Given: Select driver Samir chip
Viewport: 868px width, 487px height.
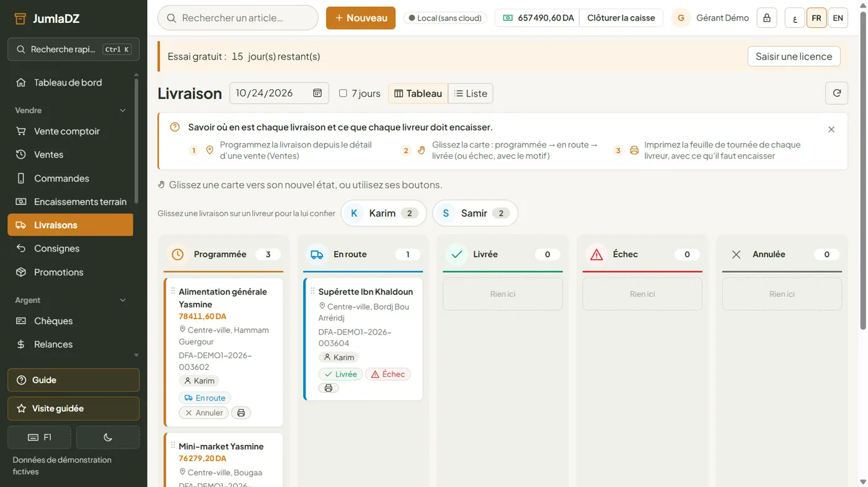Looking at the screenshot, I should coord(475,213).
